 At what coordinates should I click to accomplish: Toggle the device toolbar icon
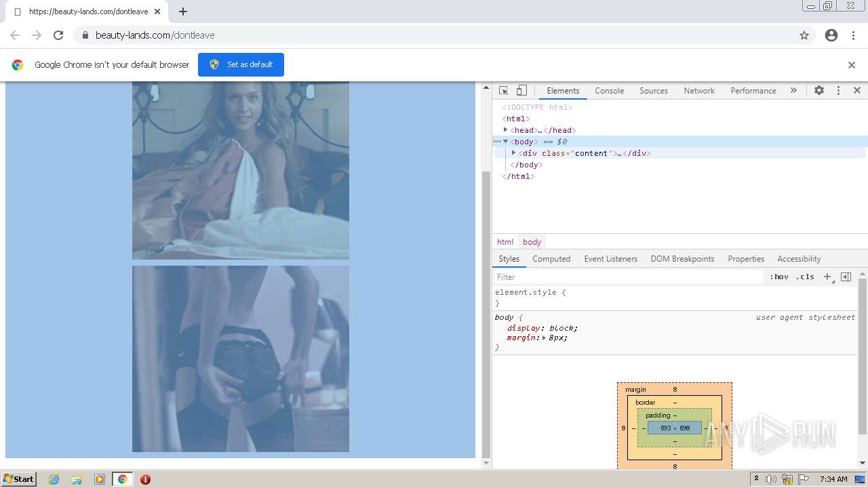(x=521, y=90)
